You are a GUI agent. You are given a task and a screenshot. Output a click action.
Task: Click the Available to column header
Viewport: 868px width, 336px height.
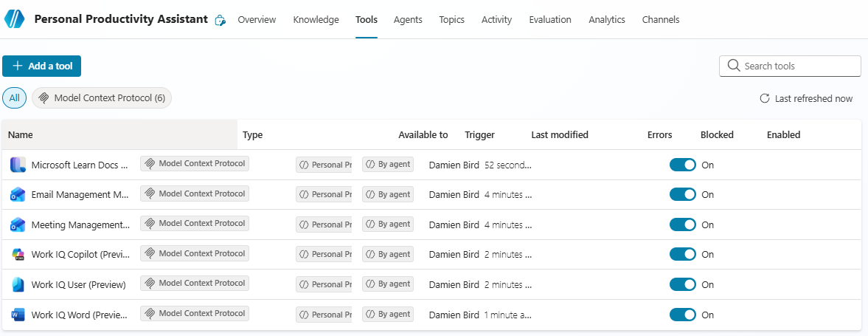(x=423, y=134)
